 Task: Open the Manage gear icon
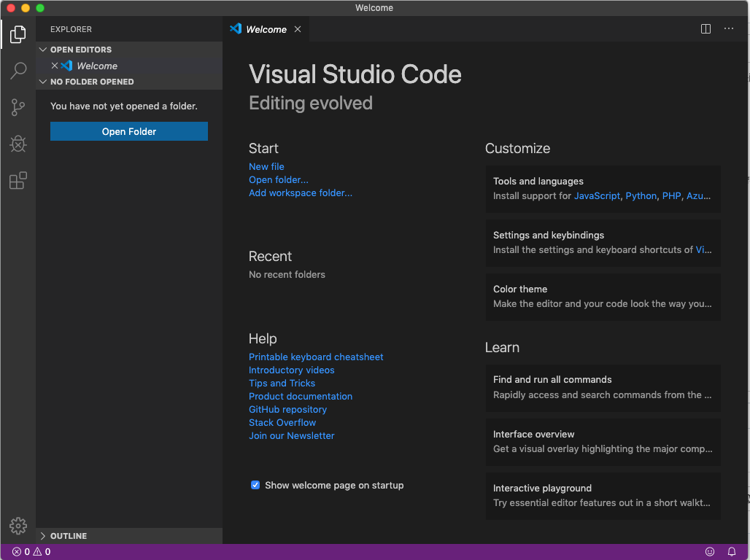point(18,526)
